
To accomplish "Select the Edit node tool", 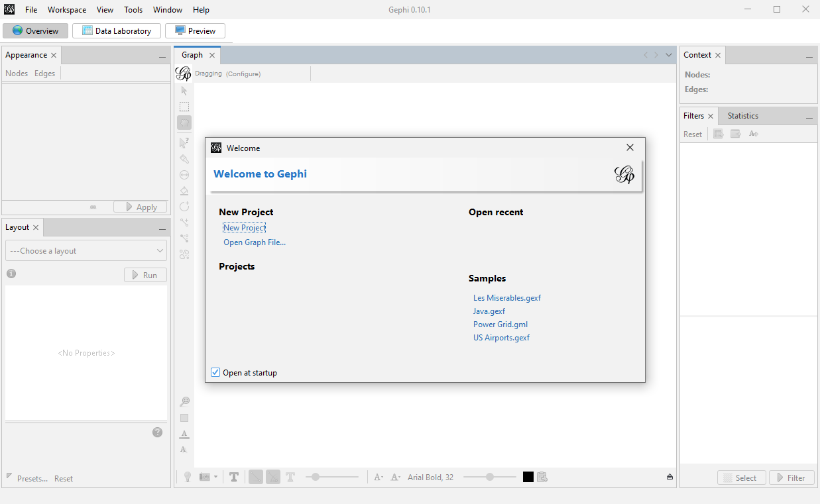I will click(184, 142).
